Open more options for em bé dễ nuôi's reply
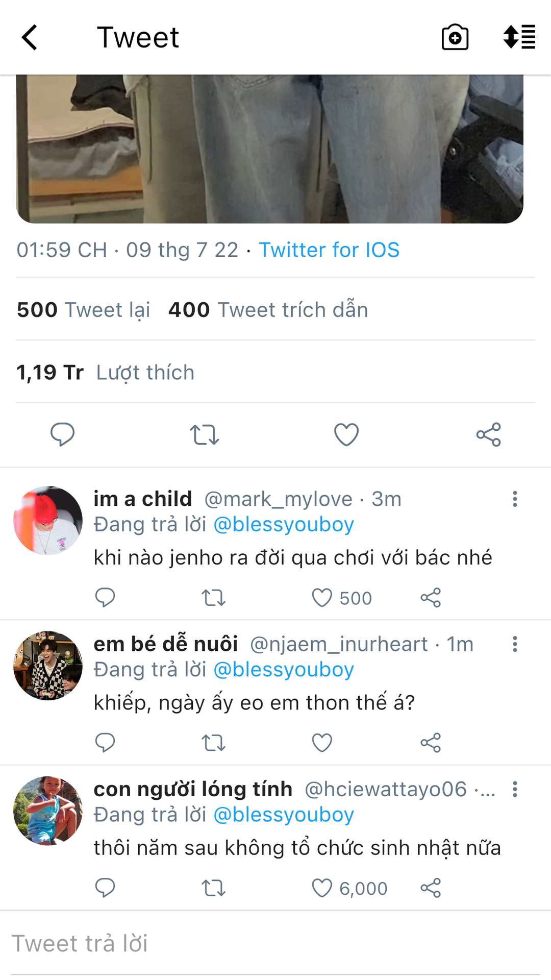 (515, 644)
